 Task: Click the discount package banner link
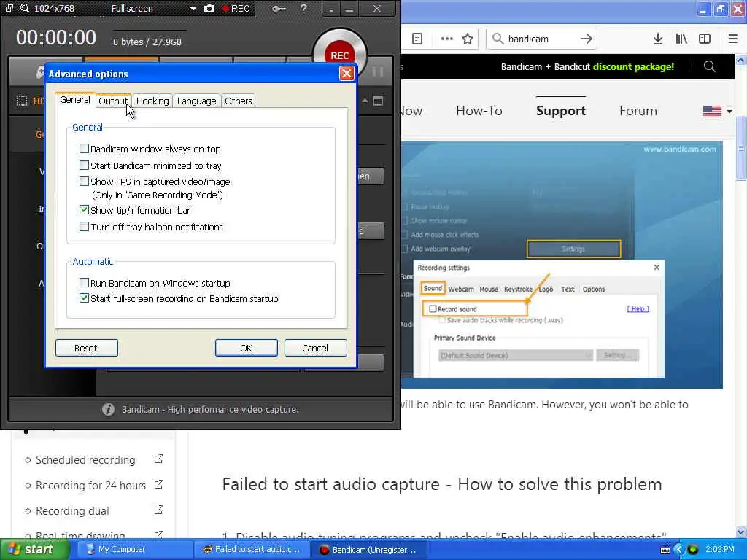pos(587,66)
